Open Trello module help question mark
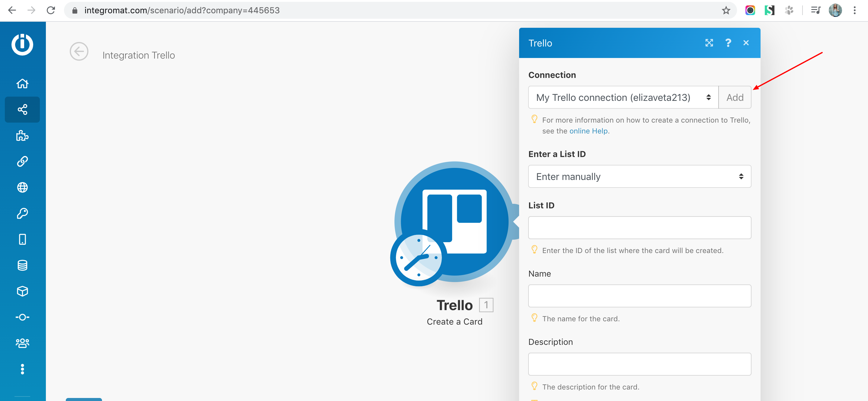 click(x=728, y=43)
